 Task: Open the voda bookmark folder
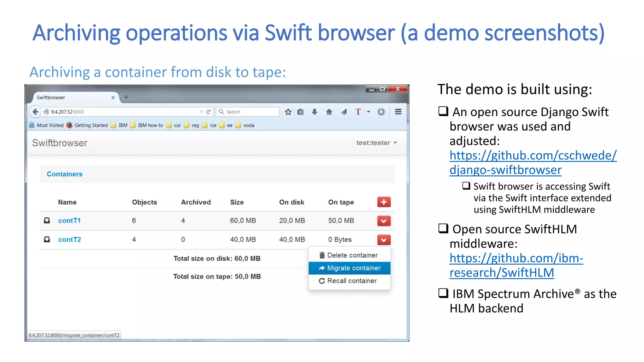pos(245,125)
